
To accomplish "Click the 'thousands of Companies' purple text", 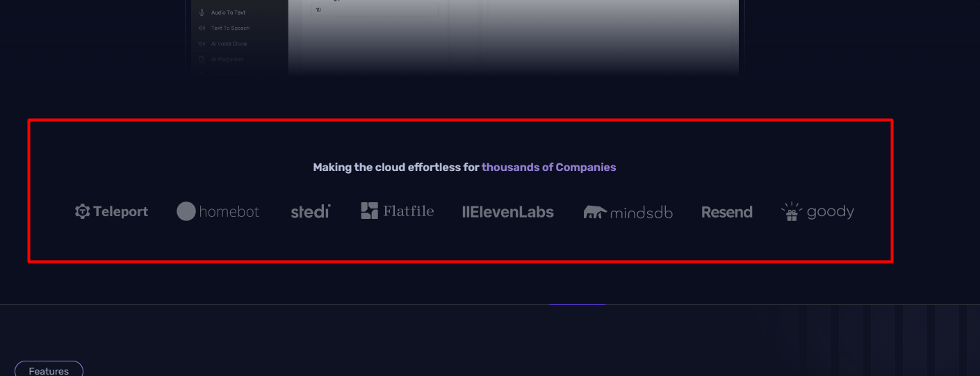I will (548, 167).
